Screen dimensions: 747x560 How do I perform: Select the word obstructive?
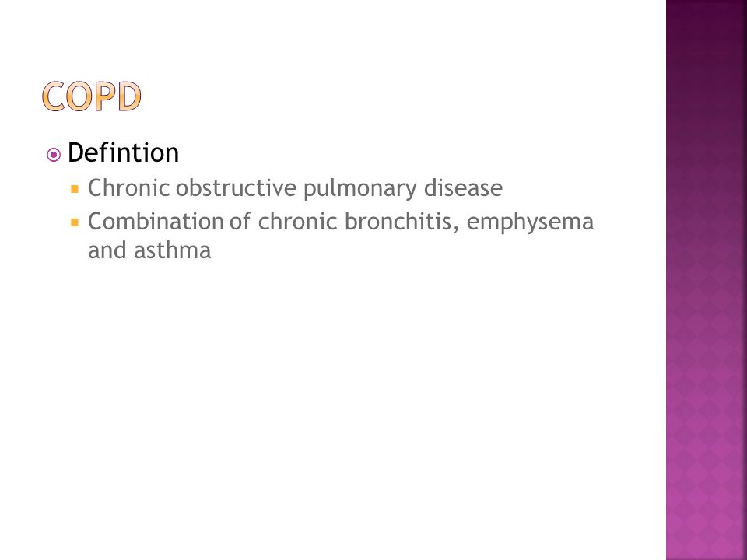[x=237, y=187]
